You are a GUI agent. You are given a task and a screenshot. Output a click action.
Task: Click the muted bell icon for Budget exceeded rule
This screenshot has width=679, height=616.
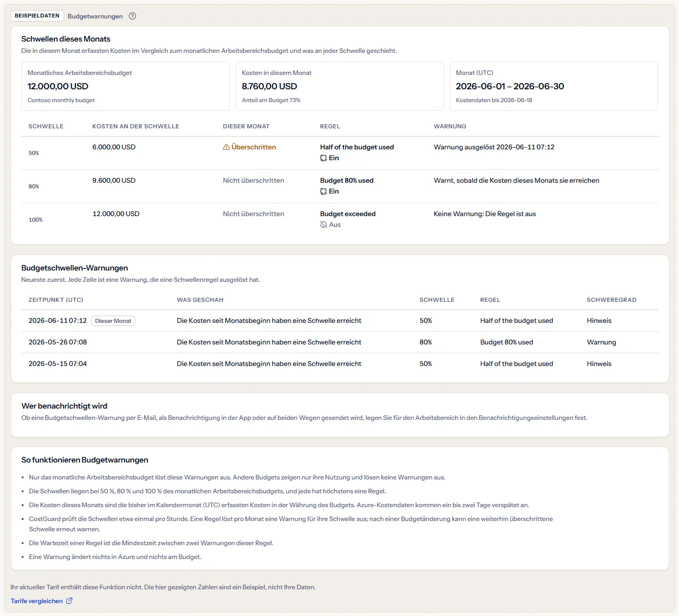tap(323, 225)
